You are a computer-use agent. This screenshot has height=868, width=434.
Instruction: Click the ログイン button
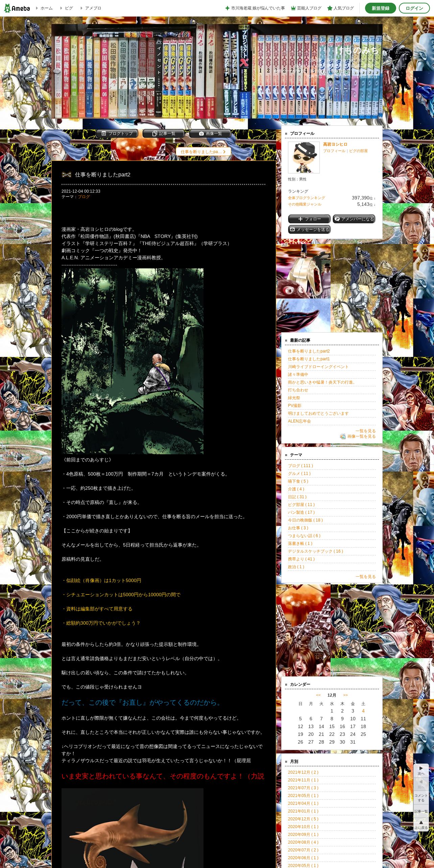tap(414, 8)
